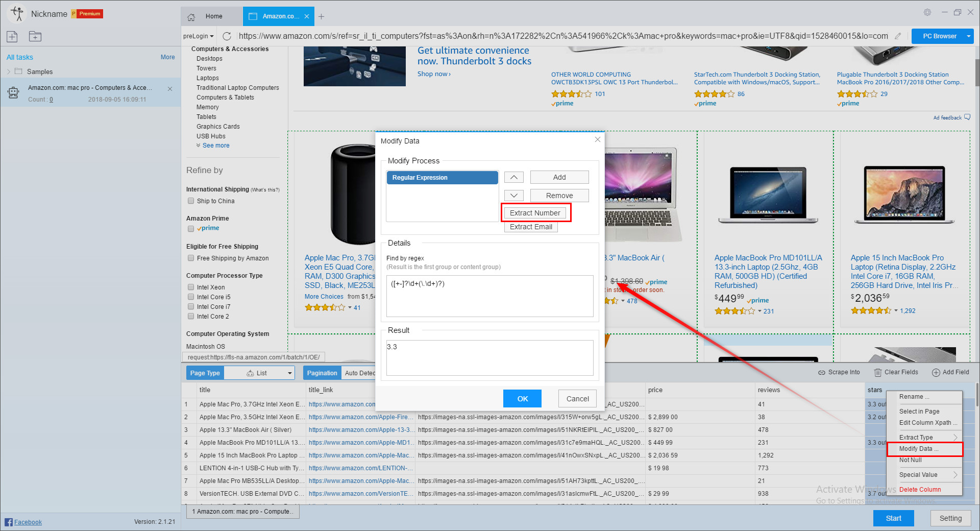Click the More link in All tasks
Image resolution: width=980 pixels, height=531 pixels.
[167, 57]
